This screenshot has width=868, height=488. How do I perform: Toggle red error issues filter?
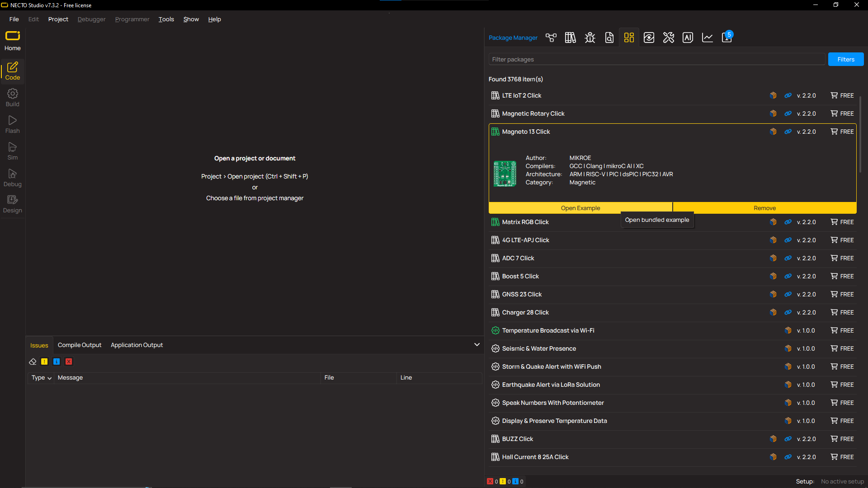pyautogui.click(x=69, y=361)
